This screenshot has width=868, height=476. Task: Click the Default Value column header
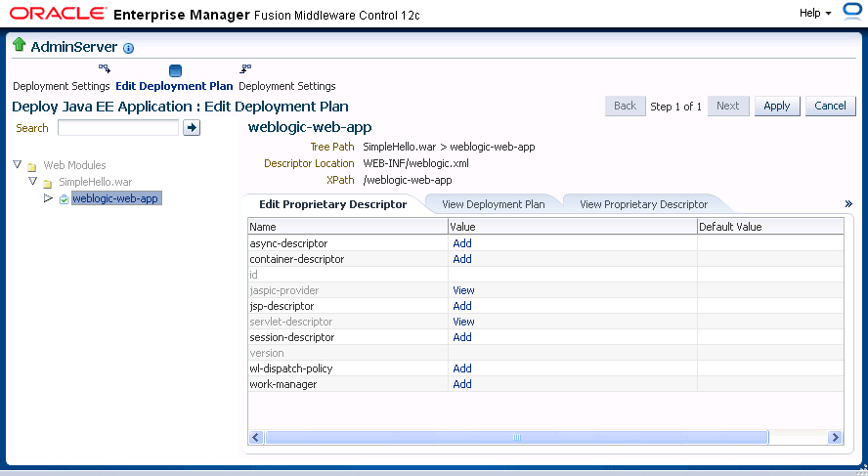[x=770, y=227]
